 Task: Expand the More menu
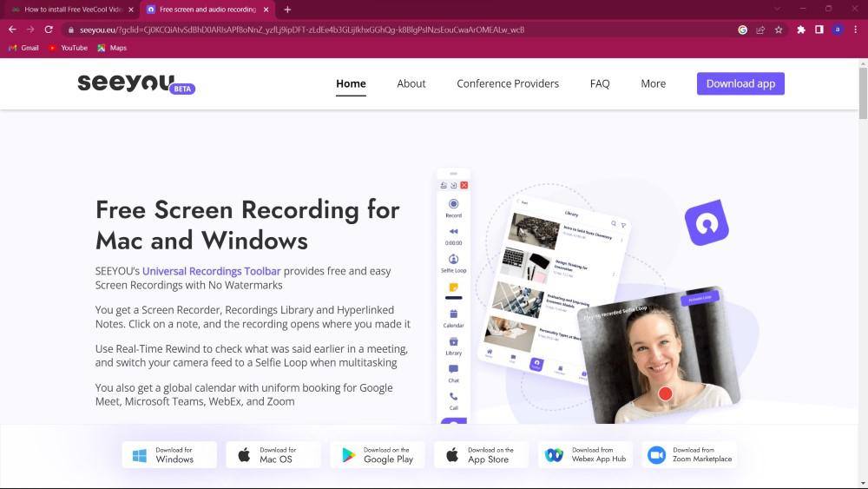(x=654, y=83)
